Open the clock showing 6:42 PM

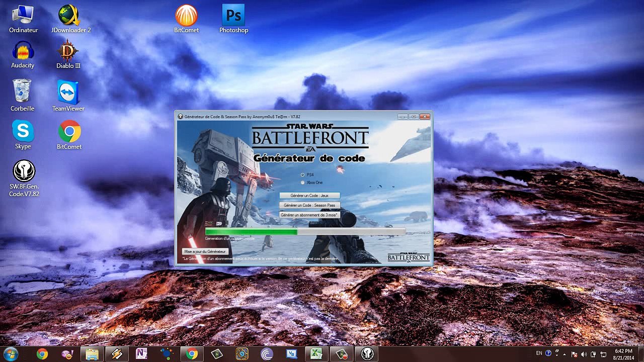623,354
